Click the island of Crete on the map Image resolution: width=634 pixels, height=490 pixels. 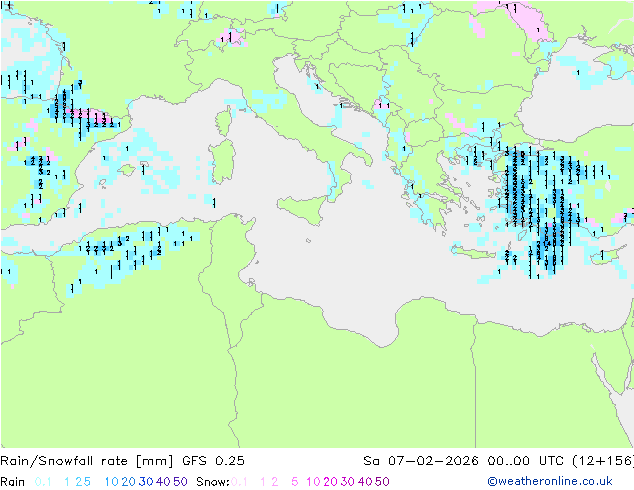[x=473, y=253]
